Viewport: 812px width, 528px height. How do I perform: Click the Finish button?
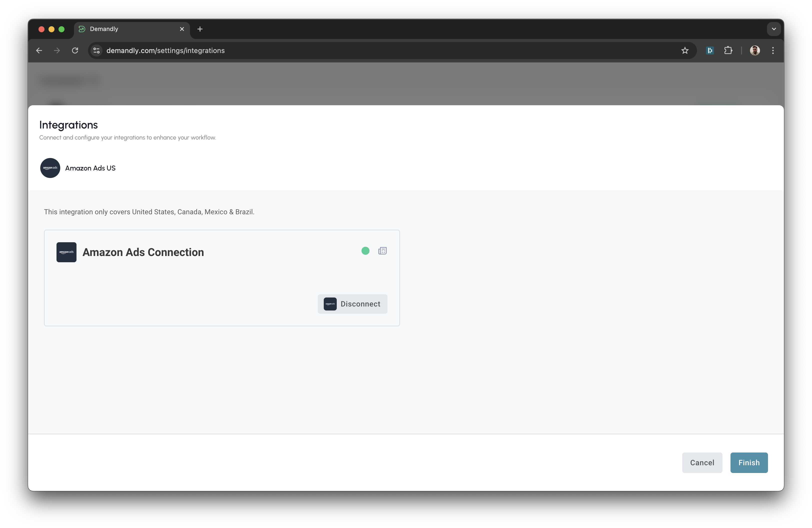tap(748, 462)
